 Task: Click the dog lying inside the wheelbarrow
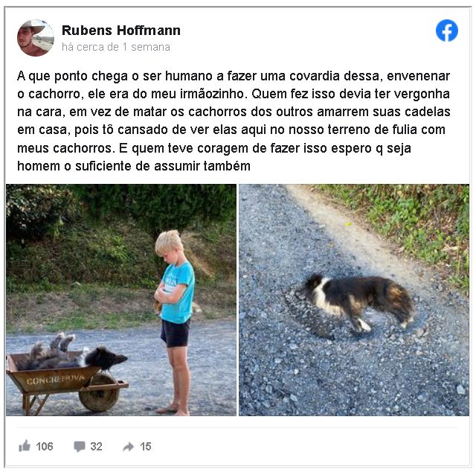[73, 354]
